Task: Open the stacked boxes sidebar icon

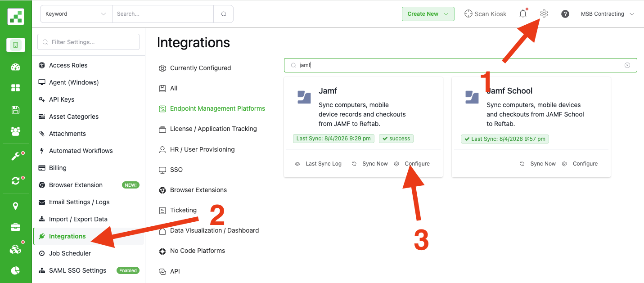Action: coord(16,249)
